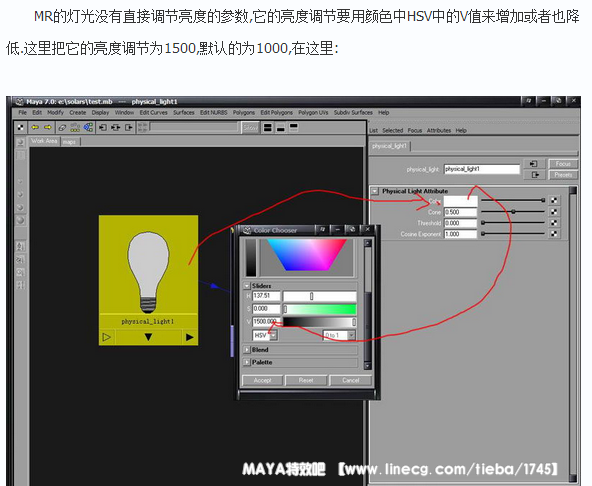This screenshot has height=486, width=592.
Task: Click the Cosine Exponent field showing 1.000
Action: (461, 234)
